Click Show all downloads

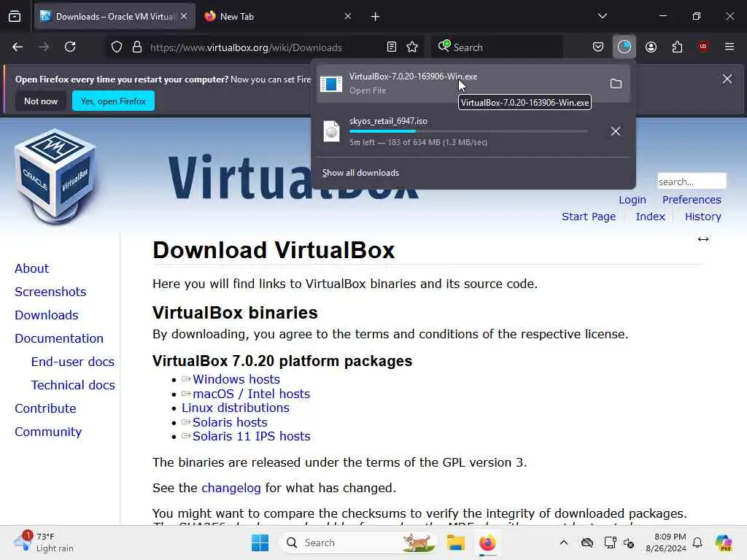[x=360, y=173]
